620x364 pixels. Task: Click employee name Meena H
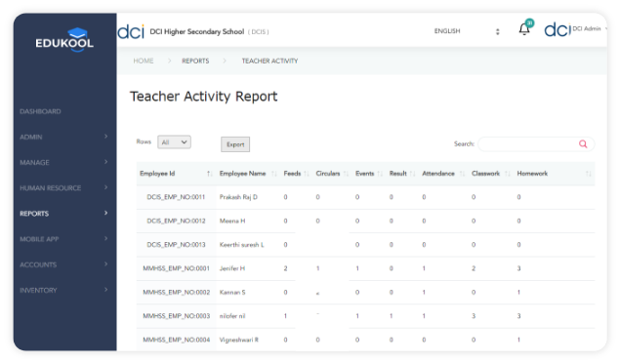[232, 221]
